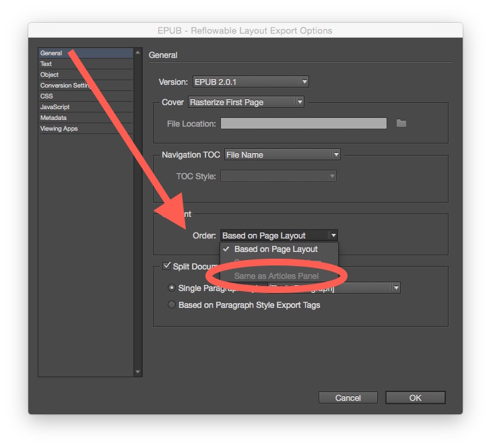Select the Single Paragraph Style radio button

172,288
